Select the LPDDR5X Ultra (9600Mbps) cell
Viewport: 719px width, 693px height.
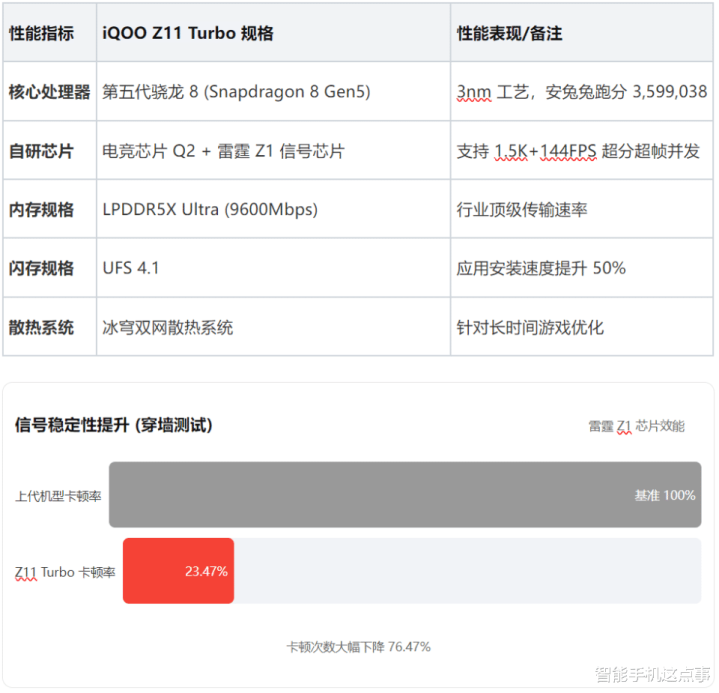210,210
